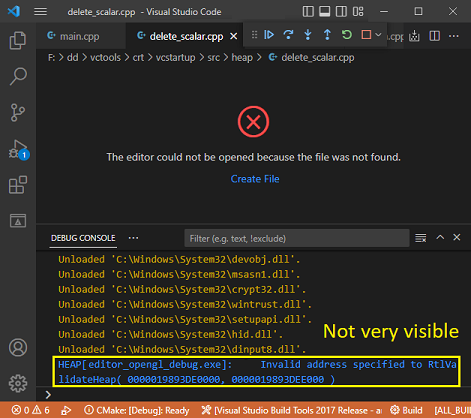Screen dimensions: 471x418
Task: Click the Step Into debug icon
Action: (308, 35)
